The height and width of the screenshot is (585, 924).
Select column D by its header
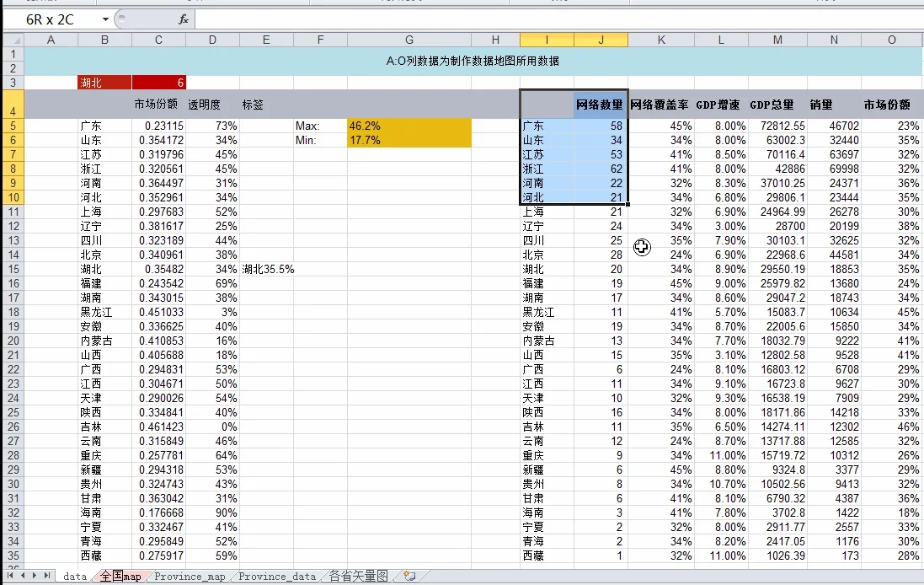pyautogui.click(x=212, y=40)
